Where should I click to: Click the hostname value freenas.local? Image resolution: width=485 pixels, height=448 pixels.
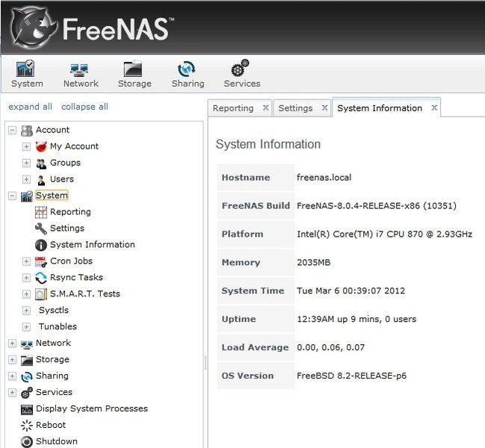coord(324,178)
